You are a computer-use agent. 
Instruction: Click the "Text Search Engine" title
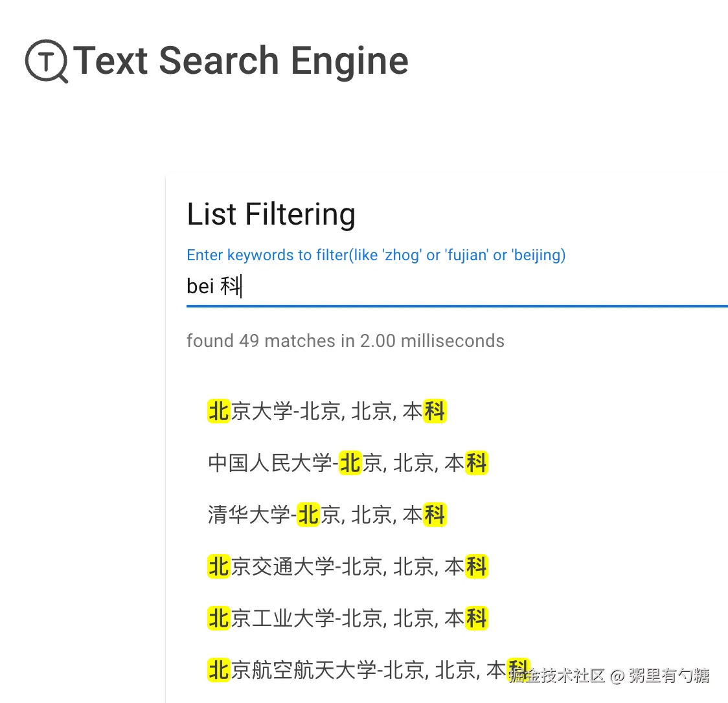pos(241,61)
